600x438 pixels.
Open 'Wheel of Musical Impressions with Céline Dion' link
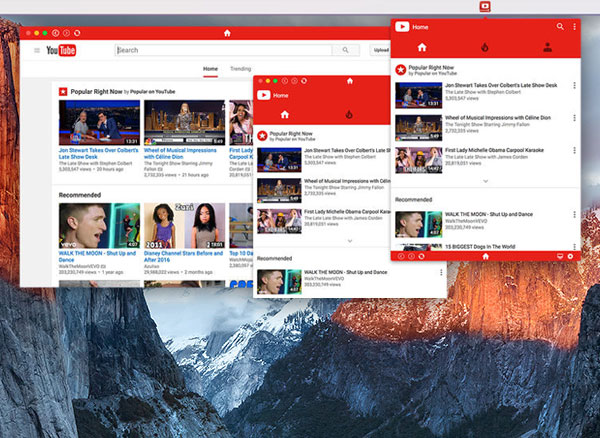click(180, 153)
